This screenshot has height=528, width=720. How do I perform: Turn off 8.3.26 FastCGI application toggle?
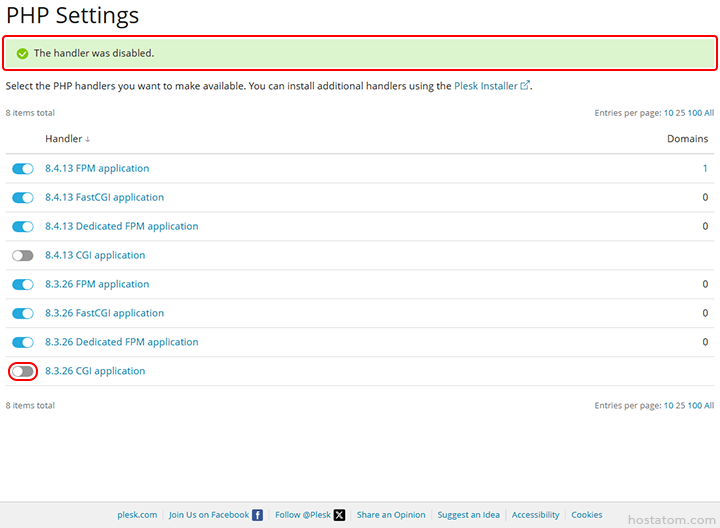(x=23, y=314)
